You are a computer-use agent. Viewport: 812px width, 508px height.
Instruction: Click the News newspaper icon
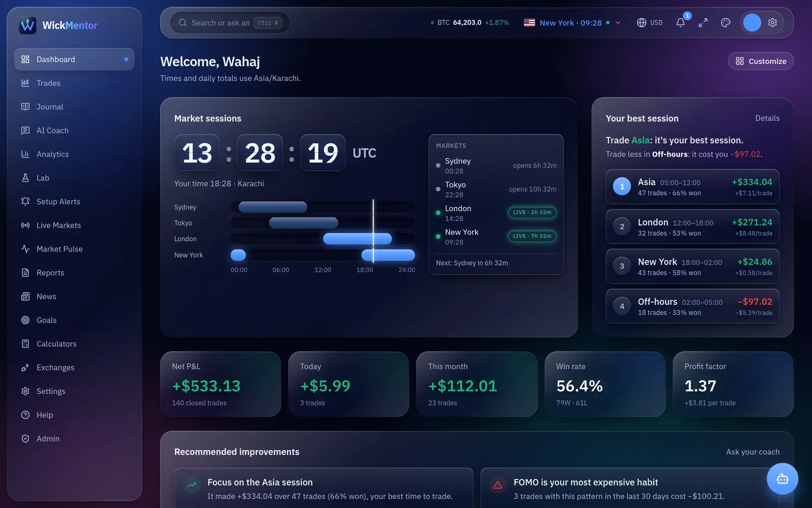[25, 297]
